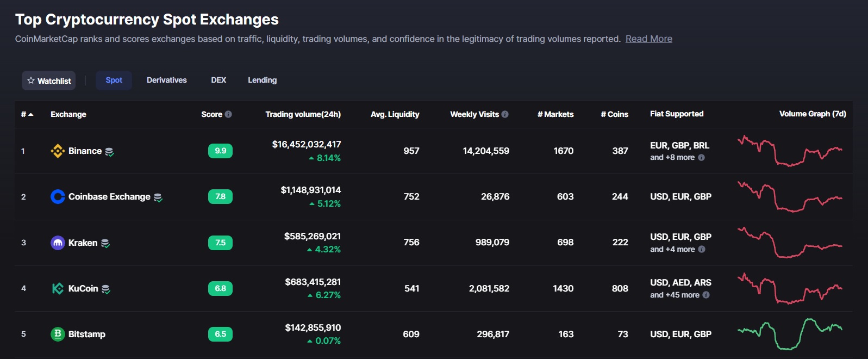Click Binance's 8.14% up-arrow indicator

coord(311,158)
